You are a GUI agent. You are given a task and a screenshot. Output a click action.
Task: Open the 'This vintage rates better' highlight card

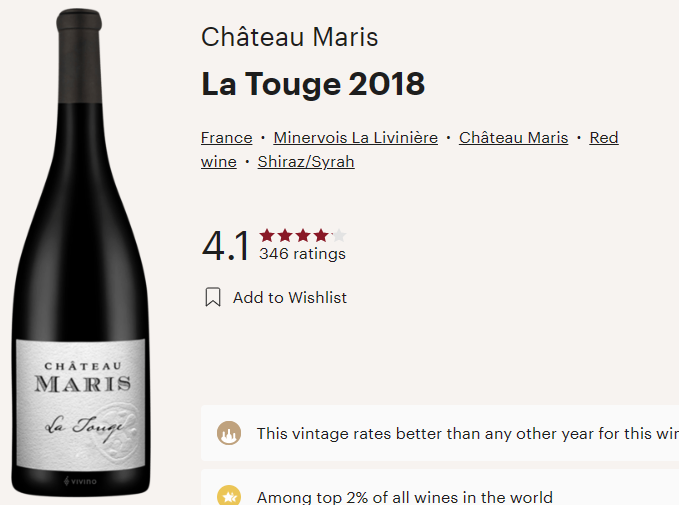click(x=440, y=433)
